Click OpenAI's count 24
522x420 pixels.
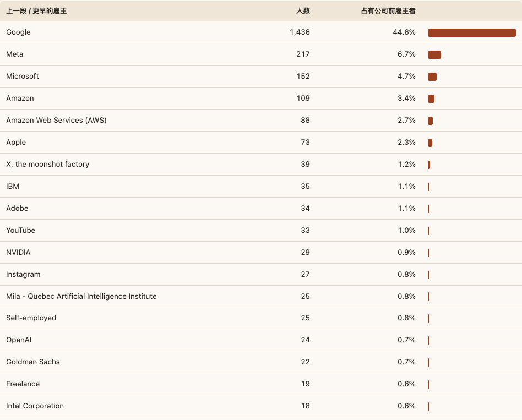(x=305, y=340)
